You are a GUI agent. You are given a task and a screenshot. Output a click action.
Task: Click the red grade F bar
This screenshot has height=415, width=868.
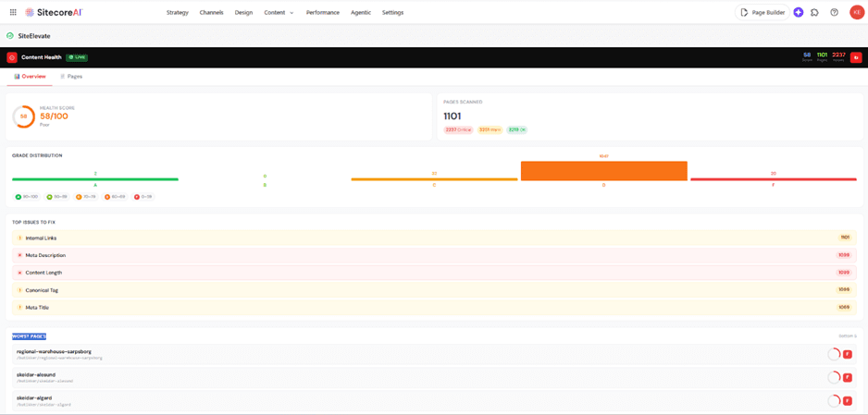pyautogui.click(x=774, y=179)
